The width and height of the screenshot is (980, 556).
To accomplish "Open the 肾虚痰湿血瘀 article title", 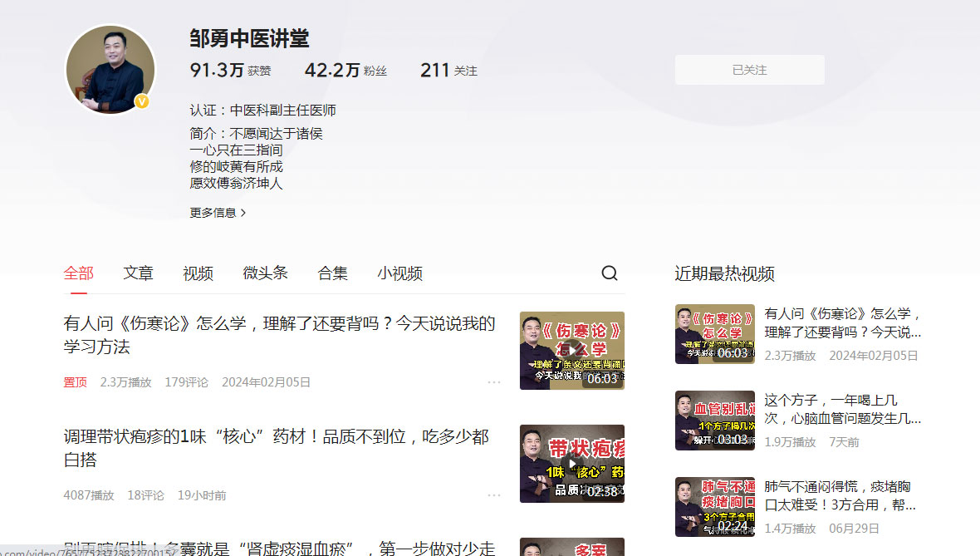I will [279, 547].
